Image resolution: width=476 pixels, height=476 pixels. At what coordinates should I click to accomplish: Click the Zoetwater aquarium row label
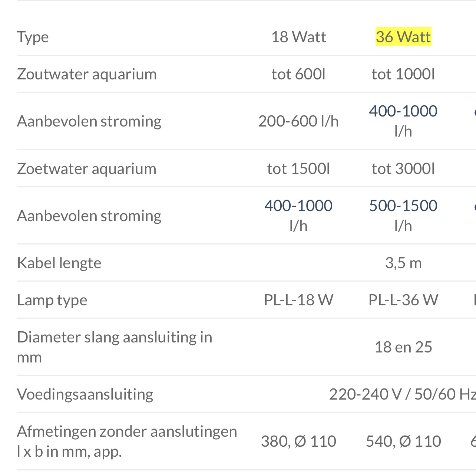(x=87, y=168)
